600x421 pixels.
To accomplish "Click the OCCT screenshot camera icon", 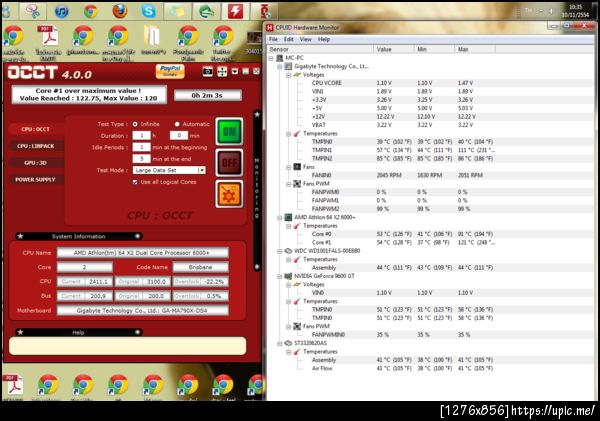I will [207, 72].
